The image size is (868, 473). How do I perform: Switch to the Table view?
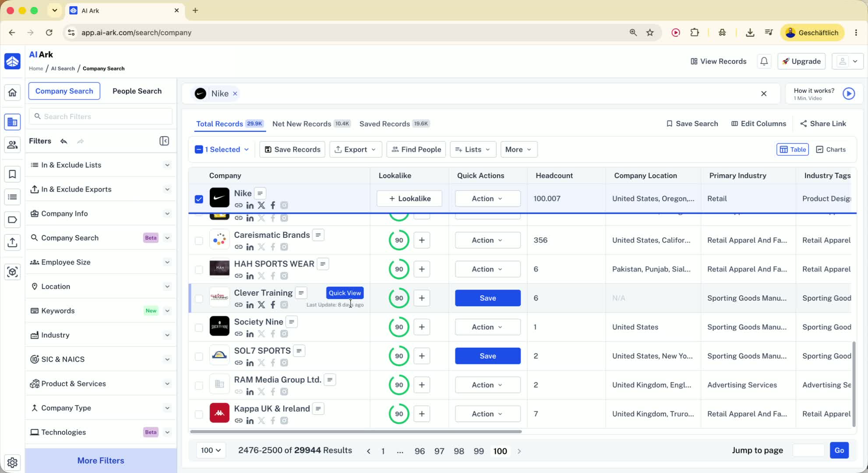click(x=793, y=149)
